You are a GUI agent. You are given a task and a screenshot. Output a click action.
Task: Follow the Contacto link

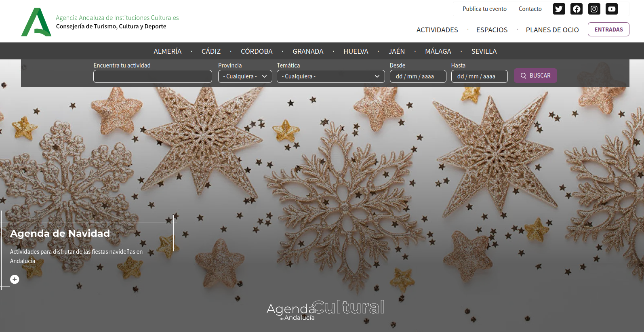[x=530, y=9]
